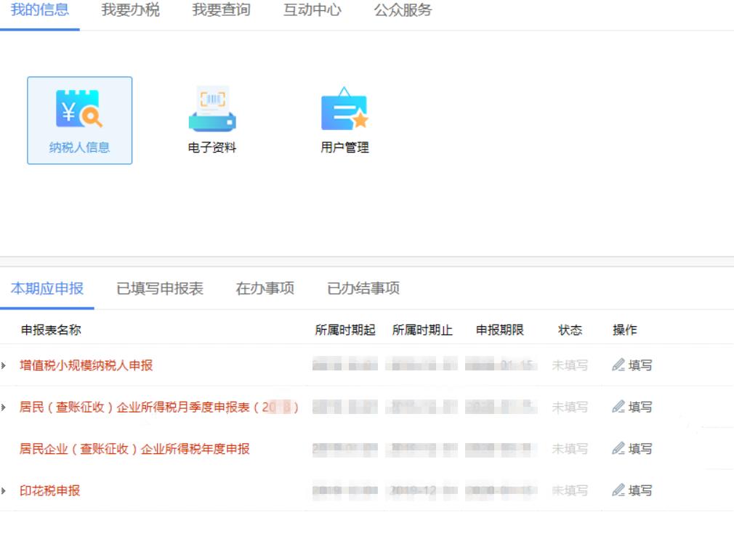Click pencil icon for 企业所得税年度申报

coord(618,449)
